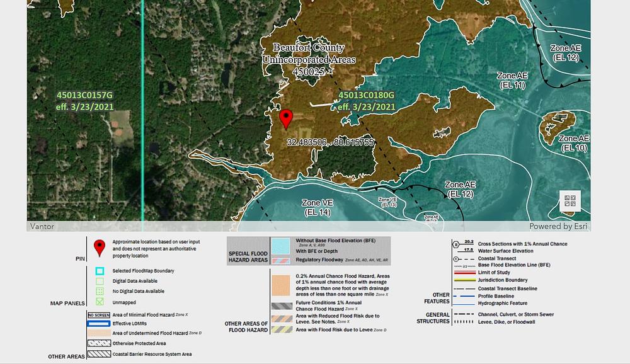Viewport: 630px width, 364px height.
Task: Click the Unmapped crossed-box legend icon
Action: (x=100, y=302)
